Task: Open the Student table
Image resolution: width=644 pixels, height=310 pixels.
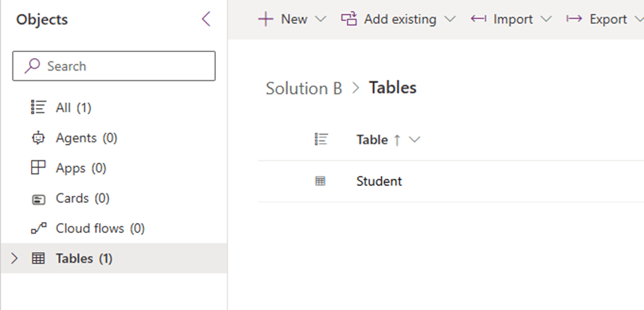Action: click(x=379, y=181)
